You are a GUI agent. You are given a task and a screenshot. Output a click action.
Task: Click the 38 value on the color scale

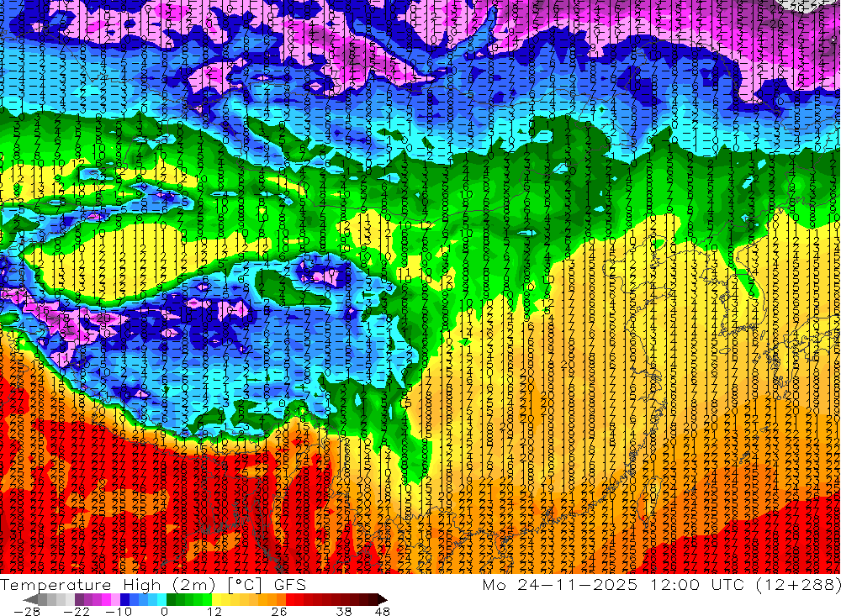pyautogui.click(x=343, y=612)
